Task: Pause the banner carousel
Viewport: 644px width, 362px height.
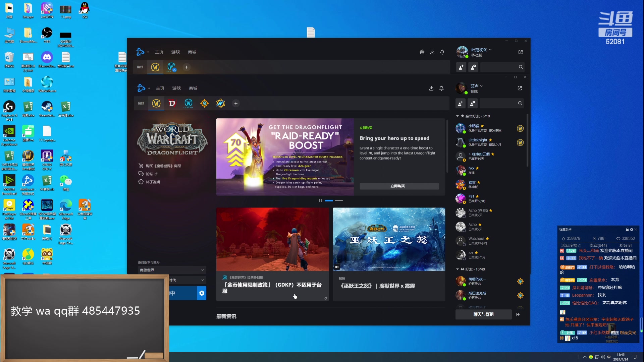Action: coord(320,200)
